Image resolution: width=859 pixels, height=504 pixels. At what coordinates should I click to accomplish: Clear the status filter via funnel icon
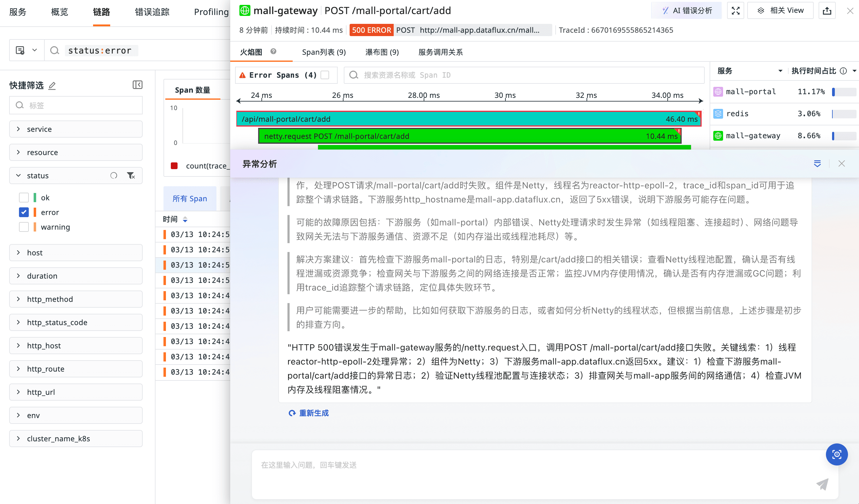pos(131,176)
